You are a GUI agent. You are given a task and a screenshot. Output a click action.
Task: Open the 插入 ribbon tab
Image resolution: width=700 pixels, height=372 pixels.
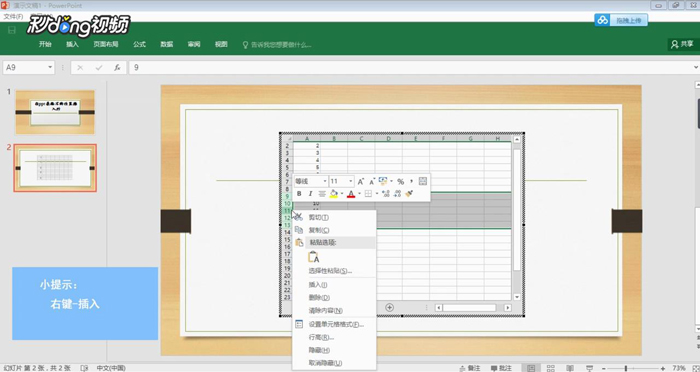click(72, 44)
